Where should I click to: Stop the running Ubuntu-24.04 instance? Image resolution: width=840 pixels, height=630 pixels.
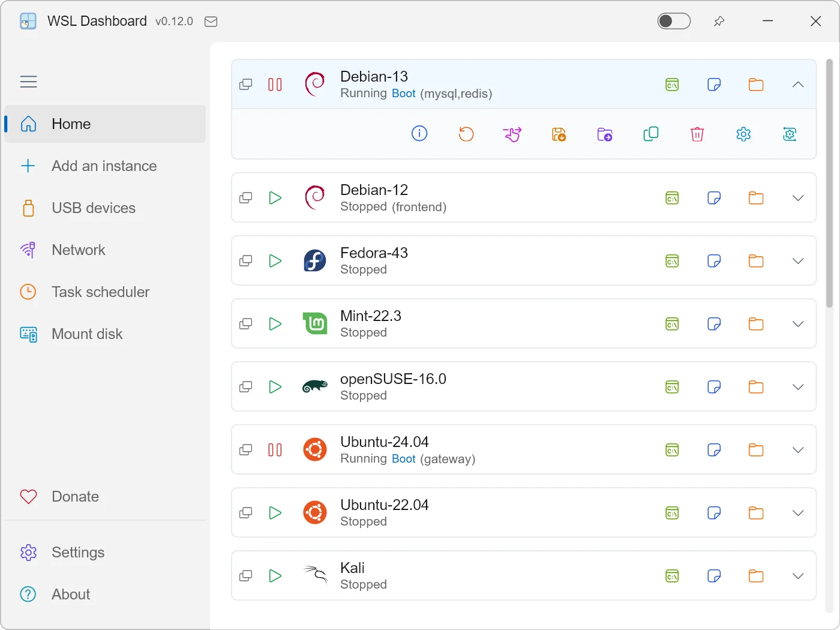tap(275, 450)
